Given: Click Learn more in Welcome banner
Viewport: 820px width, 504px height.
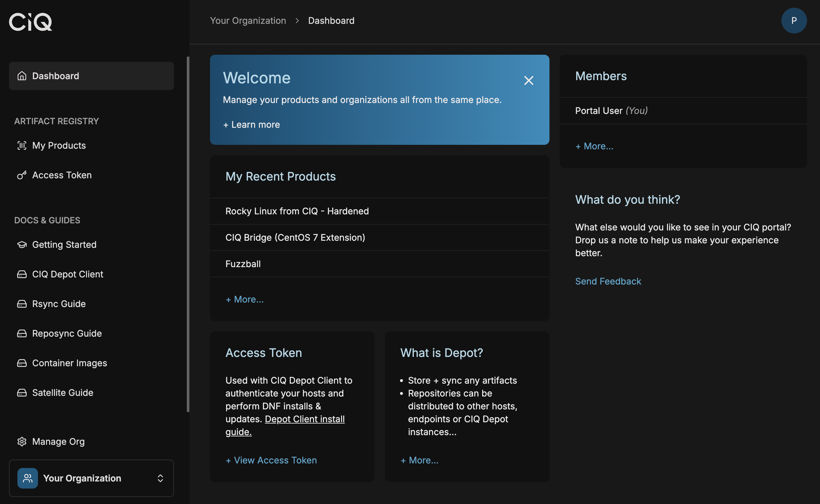Looking at the screenshot, I should (252, 125).
